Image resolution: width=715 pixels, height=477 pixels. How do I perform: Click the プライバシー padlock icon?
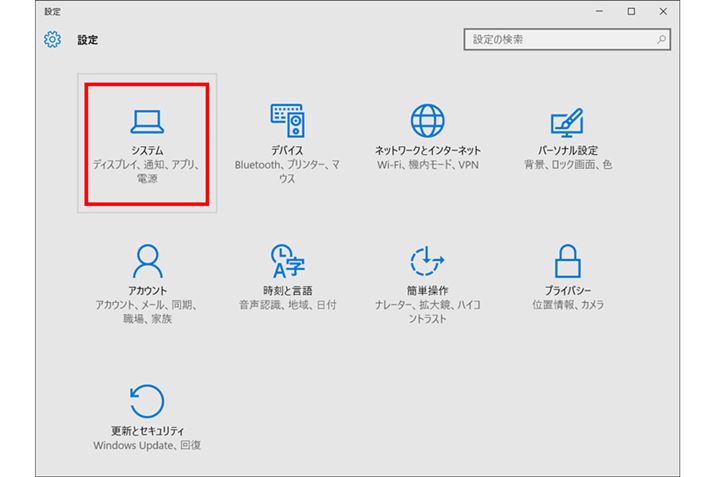pos(568,262)
